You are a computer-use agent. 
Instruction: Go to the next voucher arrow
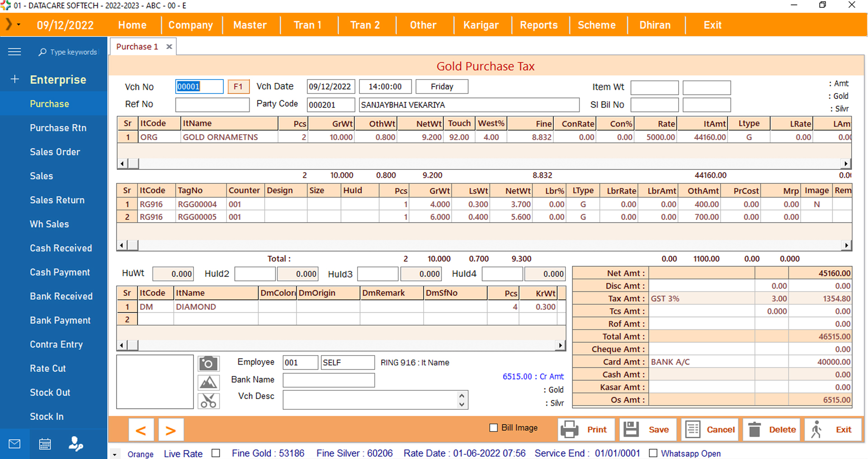click(x=171, y=430)
